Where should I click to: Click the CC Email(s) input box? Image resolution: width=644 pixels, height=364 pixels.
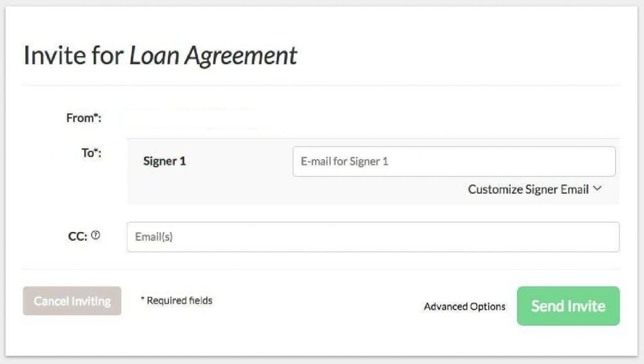coord(373,237)
